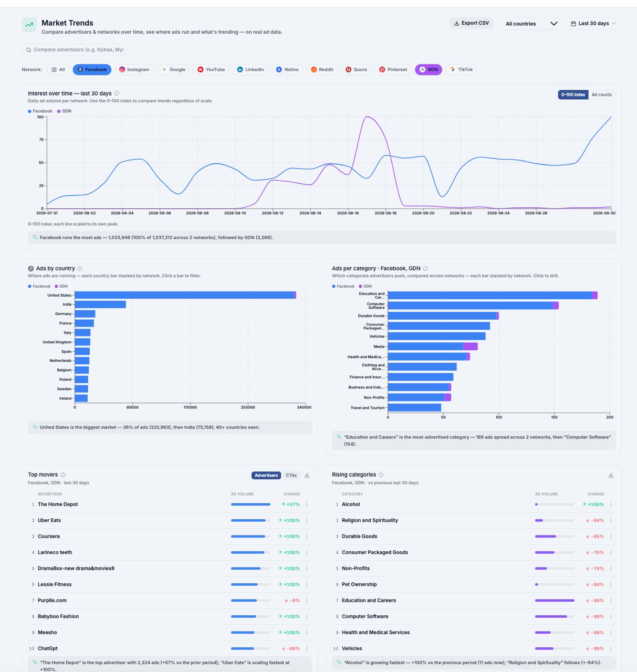Download the Top movers table
The height and width of the screenshot is (672, 637).
(307, 475)
